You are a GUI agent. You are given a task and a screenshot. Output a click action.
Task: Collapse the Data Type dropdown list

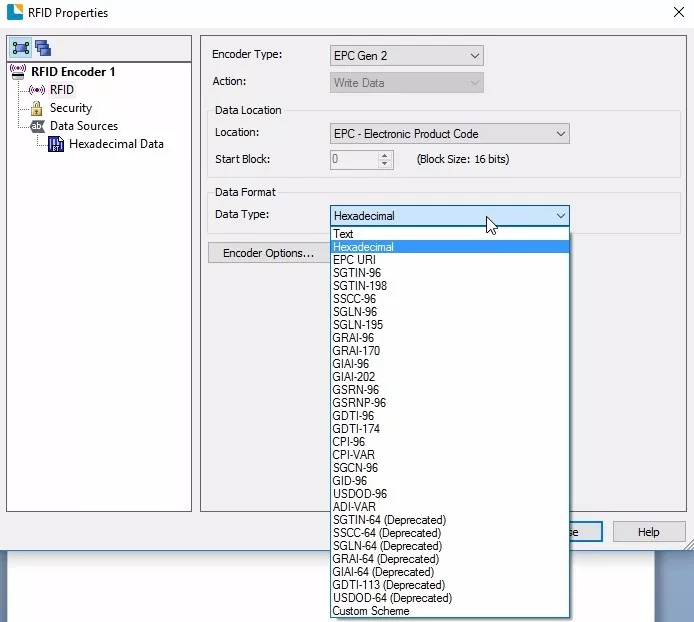coord(559,216)
